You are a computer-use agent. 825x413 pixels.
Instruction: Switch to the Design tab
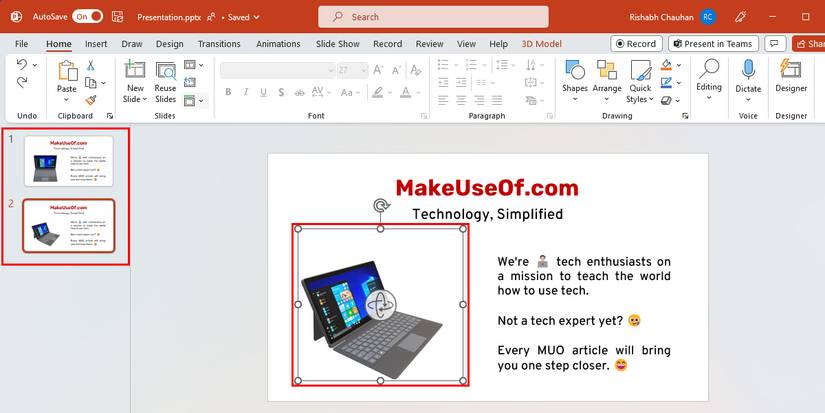tap(169, 44)
